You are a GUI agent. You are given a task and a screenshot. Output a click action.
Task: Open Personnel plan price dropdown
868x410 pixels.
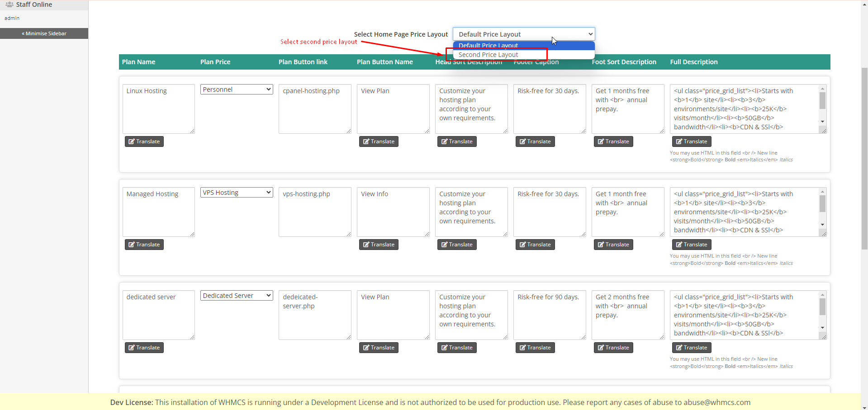click(237, 90)
